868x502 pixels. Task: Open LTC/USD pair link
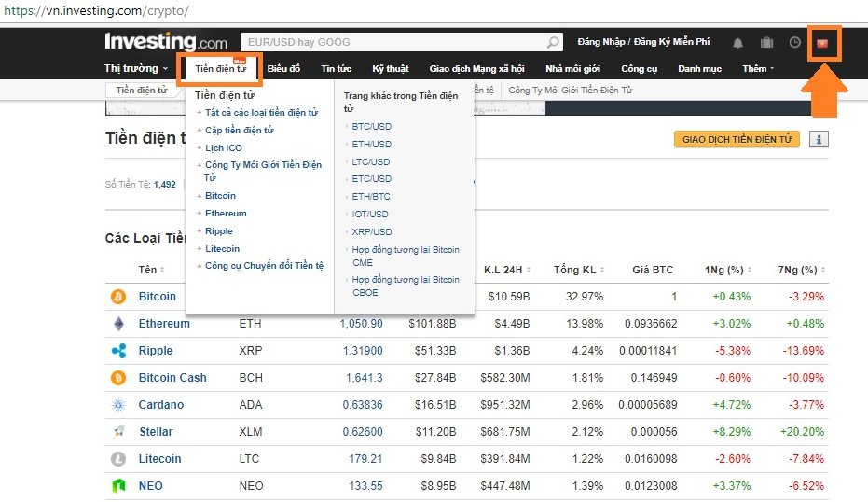point(370,162)
